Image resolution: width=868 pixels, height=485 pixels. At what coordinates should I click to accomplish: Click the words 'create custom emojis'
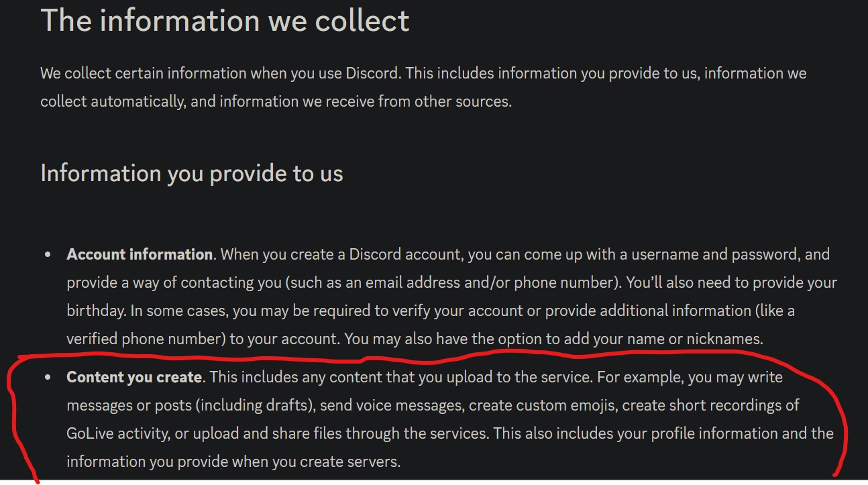coord(541,405)
